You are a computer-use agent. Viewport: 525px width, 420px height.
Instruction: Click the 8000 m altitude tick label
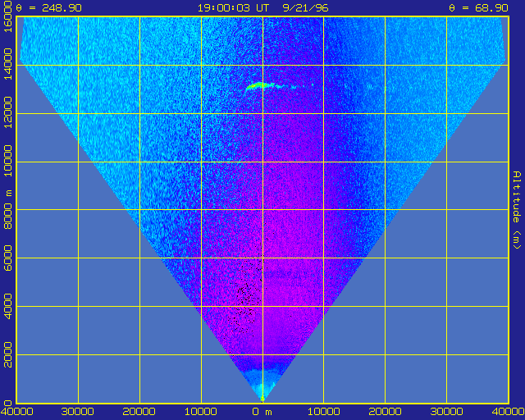click(7, 210)
